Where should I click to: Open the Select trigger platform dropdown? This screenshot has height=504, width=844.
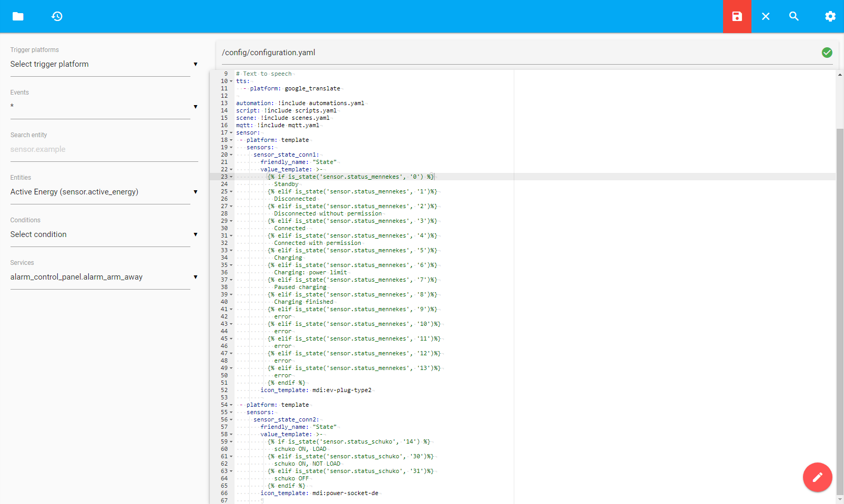tap(104, 64)
